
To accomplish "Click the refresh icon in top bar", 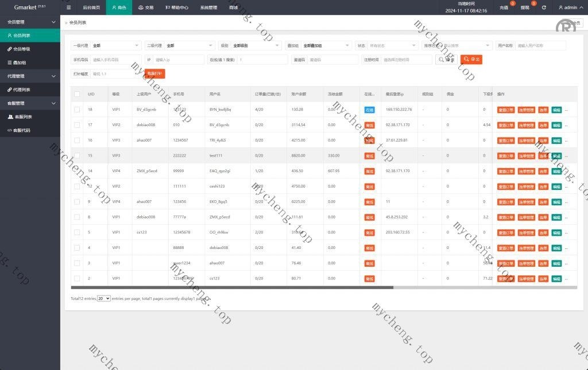I will 544,7.
